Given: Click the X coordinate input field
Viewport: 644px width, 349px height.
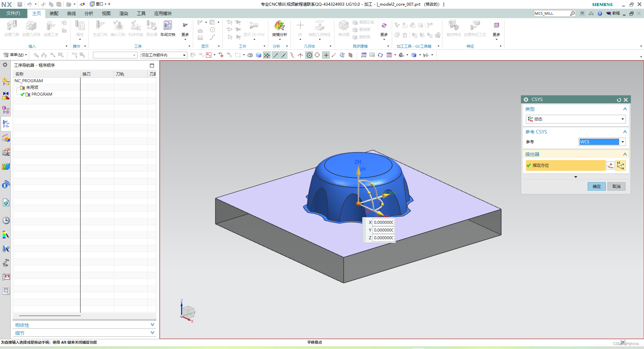Looking at the screenshot, I should click(x=384, y=222).
